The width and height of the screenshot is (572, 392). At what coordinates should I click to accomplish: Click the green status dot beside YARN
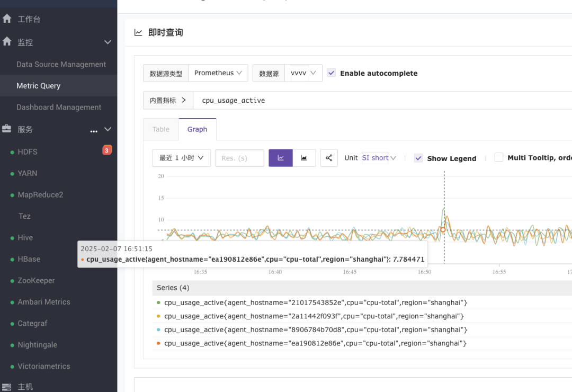(x=12, y=174)
